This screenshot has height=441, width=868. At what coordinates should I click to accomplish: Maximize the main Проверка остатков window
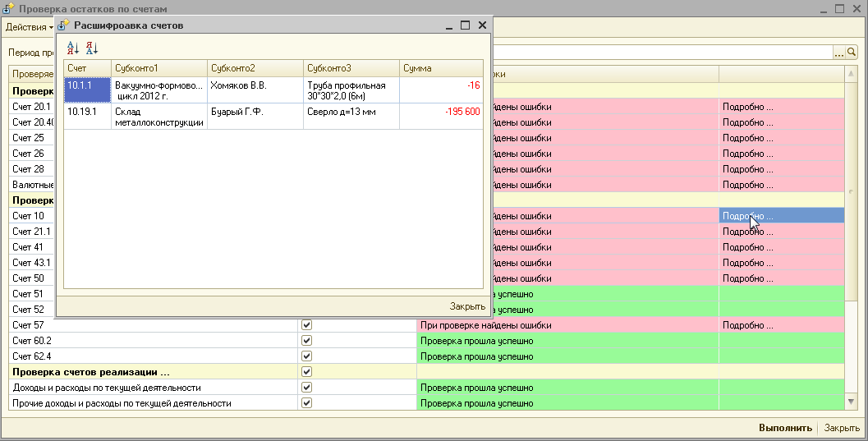coord(840,8)
